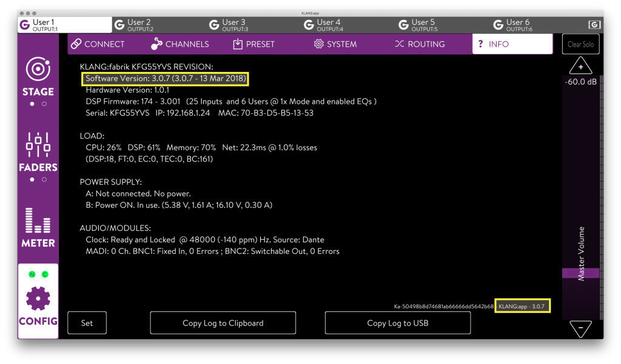Click the DSP Firmware 174 - 3.001 line
621x364 pixels.
pyautogui.click(x=231, y=101)
